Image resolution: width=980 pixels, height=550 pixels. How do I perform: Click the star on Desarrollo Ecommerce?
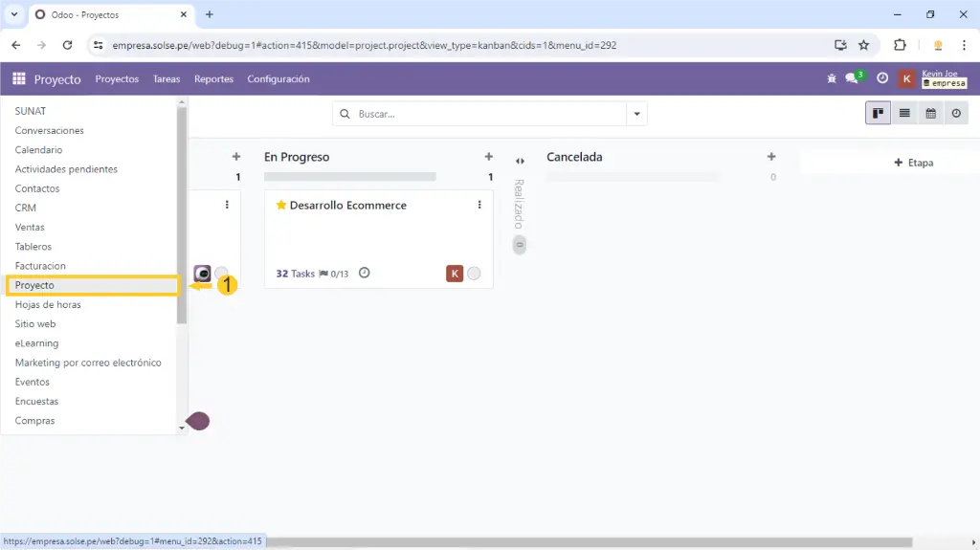pos(281,206)
